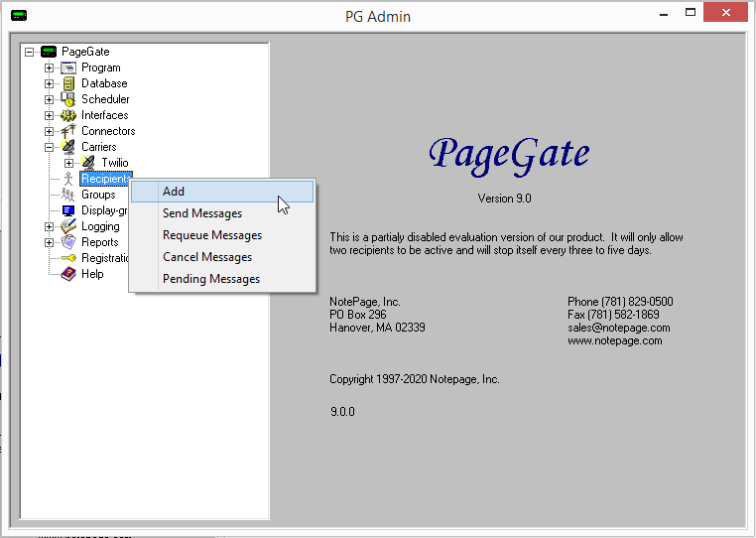This screenshot has width=756, height=538.
Task: Open the Reports tree item
Action: (x=100, y=242)
